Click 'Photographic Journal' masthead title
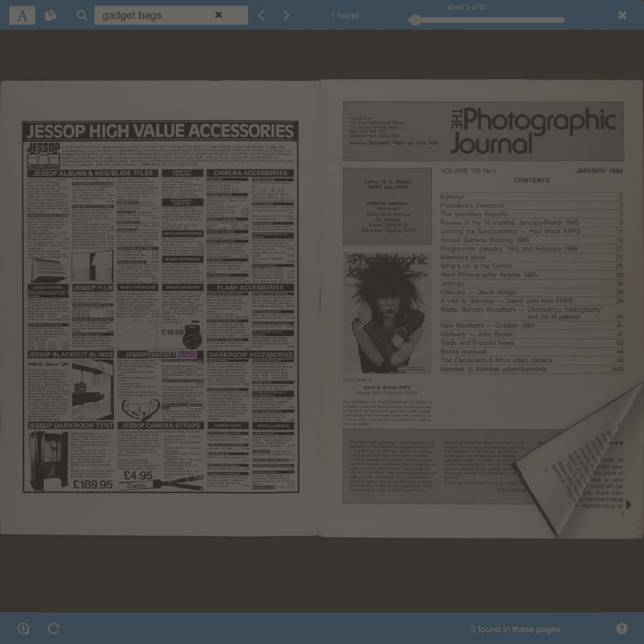644x644 pixels. coord(533,131)
